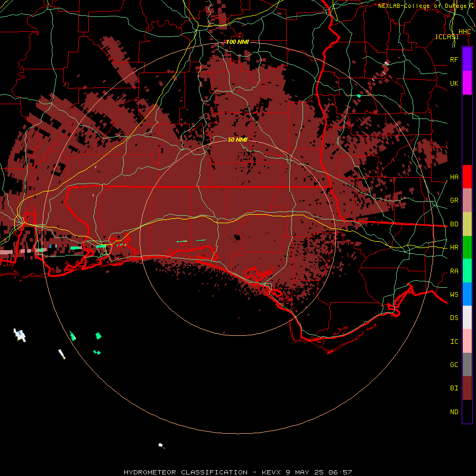Select the blue WS legend swatch
Image resolution: width=476 pixels, height=476 pixels.
coord(467,294)
